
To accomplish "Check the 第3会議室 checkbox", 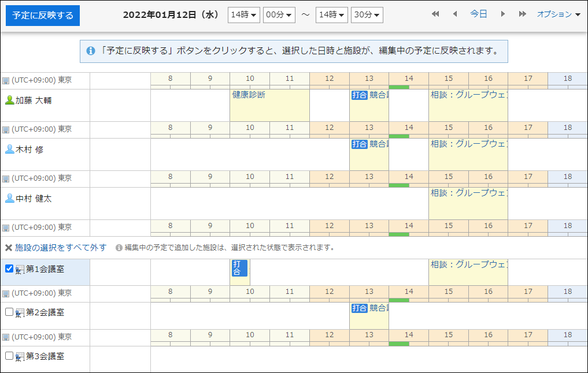I will pos(9,356).
